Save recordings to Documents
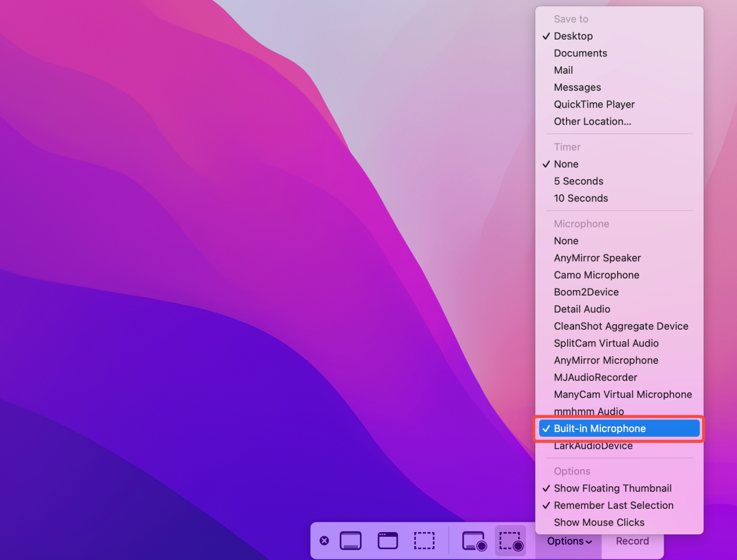This screenshot has width=737, height=560. point(580,53)
